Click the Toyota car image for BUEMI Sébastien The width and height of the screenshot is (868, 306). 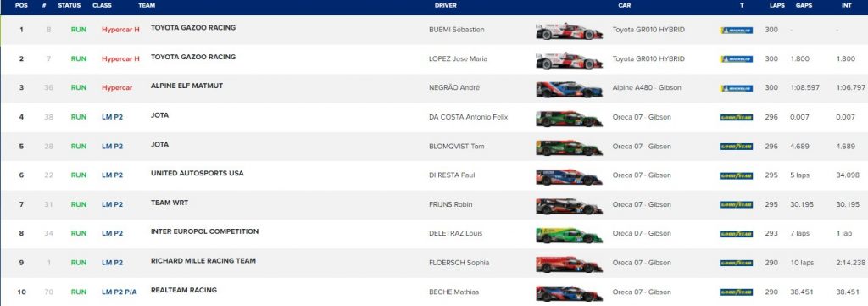[569, 31]
